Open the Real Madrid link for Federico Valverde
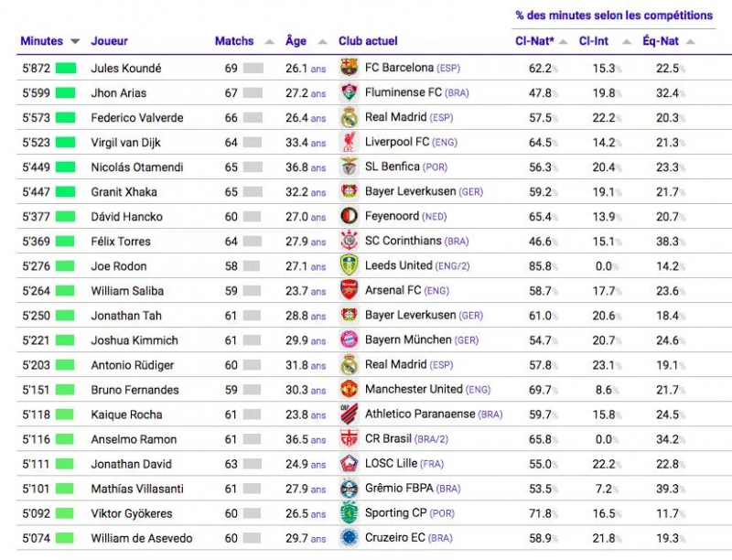 [395, 117]
